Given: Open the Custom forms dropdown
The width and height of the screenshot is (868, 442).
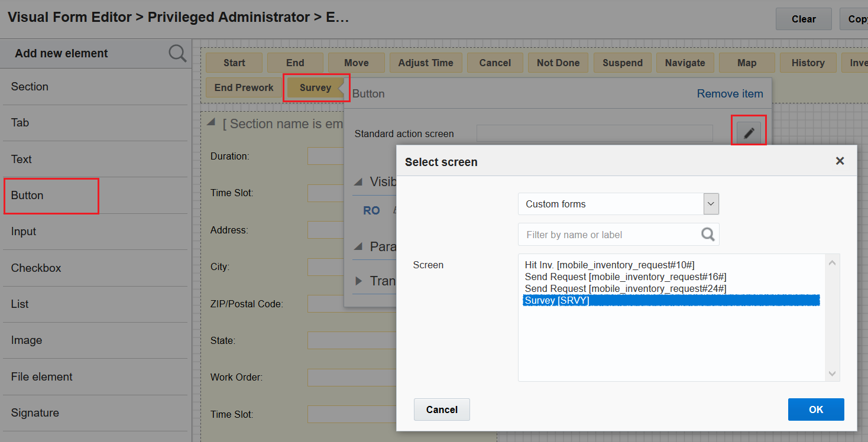Looking at the screenshot, I should pos(711,204).
